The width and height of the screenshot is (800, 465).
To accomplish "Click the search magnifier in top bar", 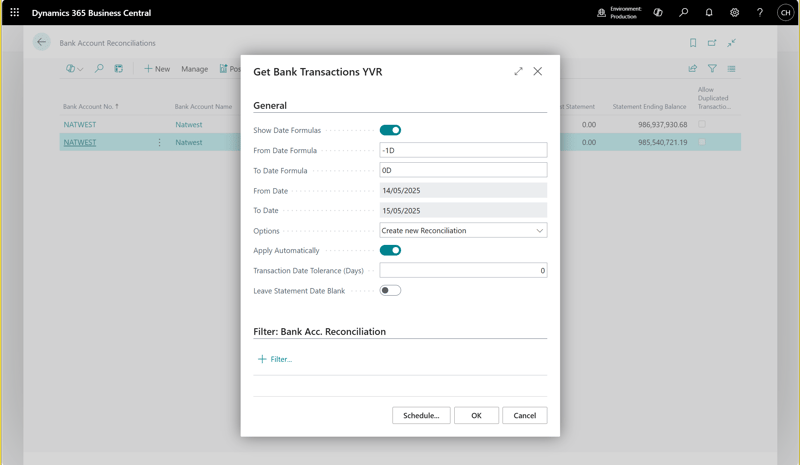I will click(684, 13).
